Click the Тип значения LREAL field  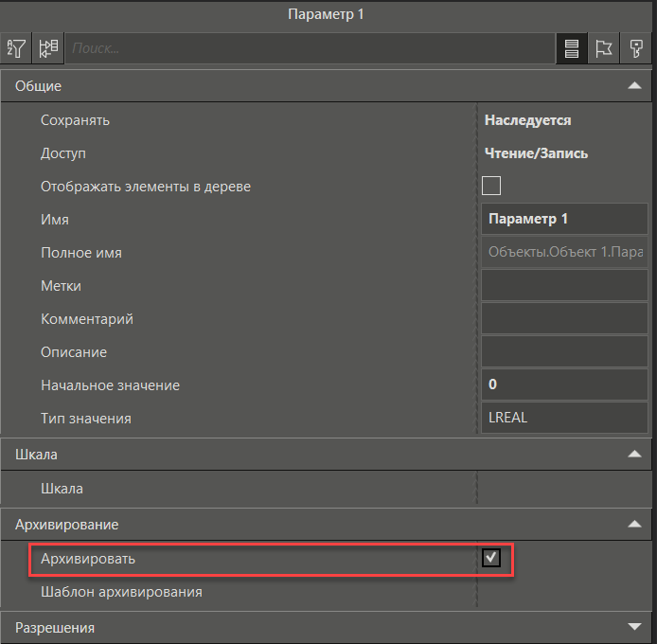click(x=564, y=418)
